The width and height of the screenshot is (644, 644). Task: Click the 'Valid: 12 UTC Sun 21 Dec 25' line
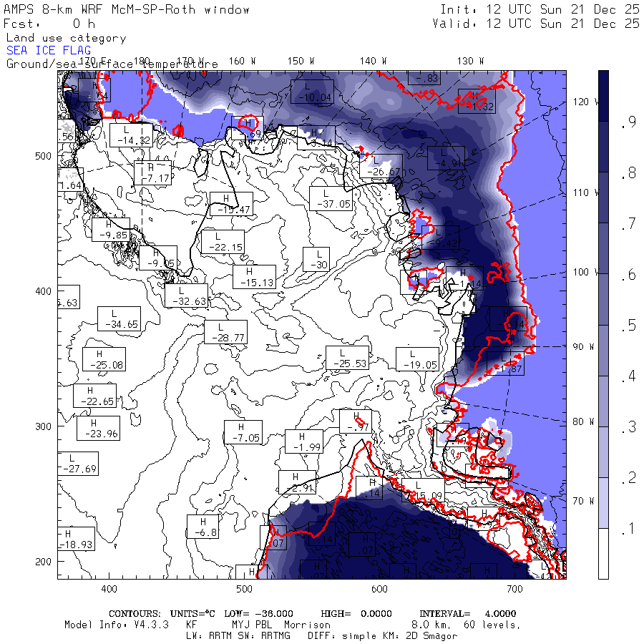535,24
